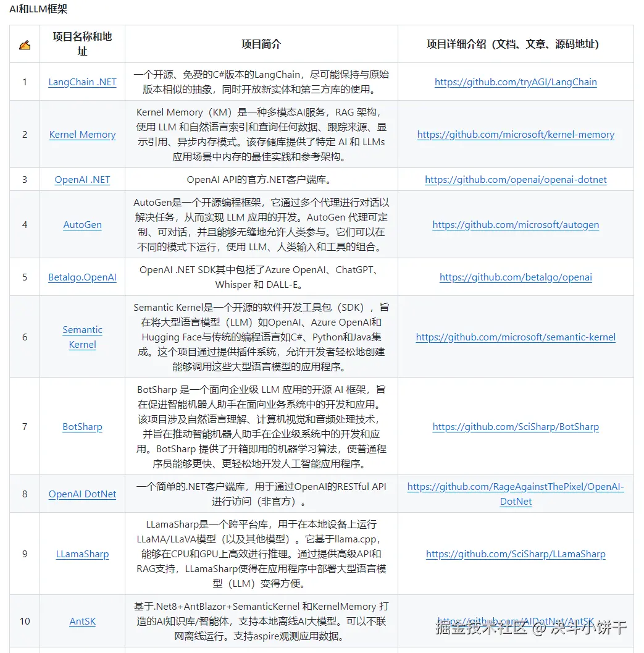This screenshot has height=653, width=644.
Task: Click row number 6 cell
Action: coord(25,337)
